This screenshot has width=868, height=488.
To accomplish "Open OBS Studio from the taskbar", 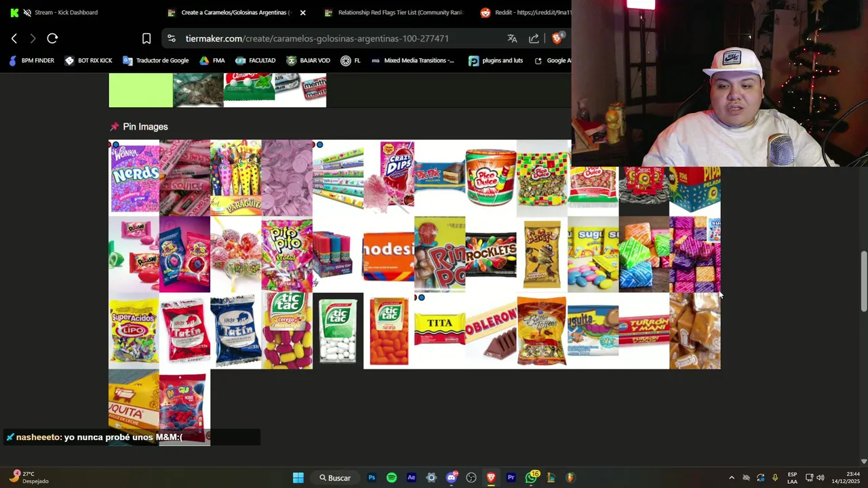I will coord(471,478).
